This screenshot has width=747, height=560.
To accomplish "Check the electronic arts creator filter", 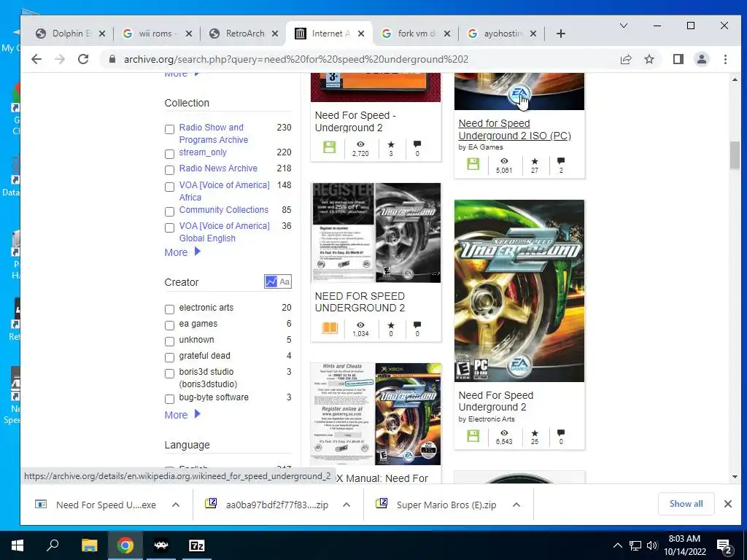I will 169,309.
